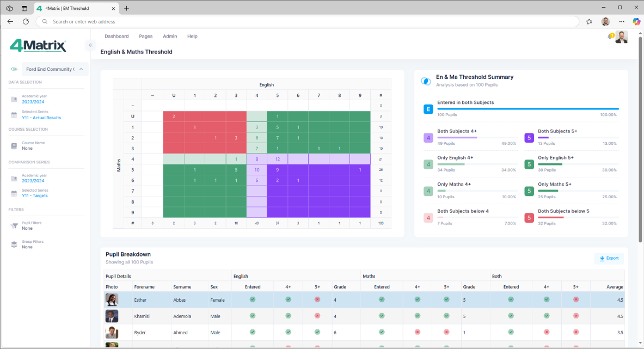Click the Copilot icon in browser toolbar
644x349 pixels.
(x=636, y=21)
